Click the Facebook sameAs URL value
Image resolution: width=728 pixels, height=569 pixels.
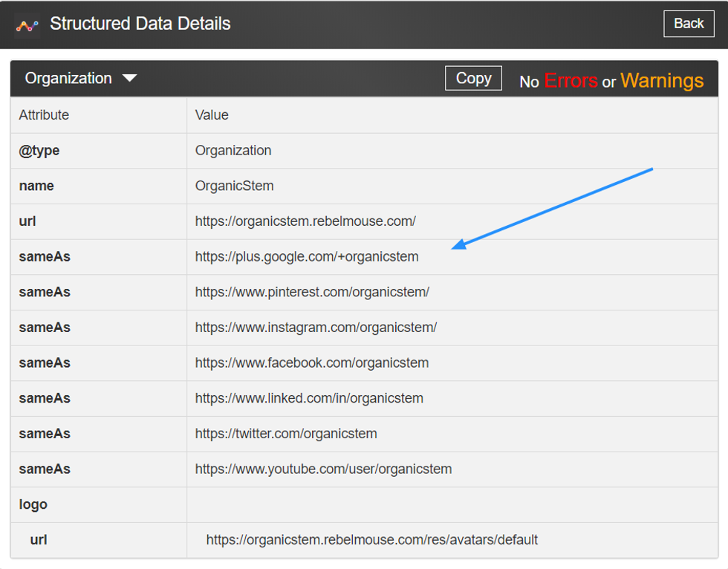312,363
